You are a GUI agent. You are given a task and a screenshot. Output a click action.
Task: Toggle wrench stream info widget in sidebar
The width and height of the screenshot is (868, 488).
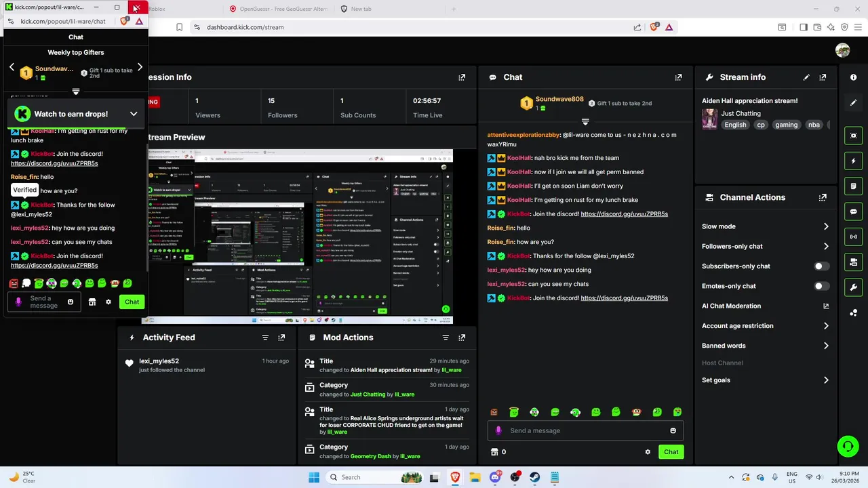[853, 287]
